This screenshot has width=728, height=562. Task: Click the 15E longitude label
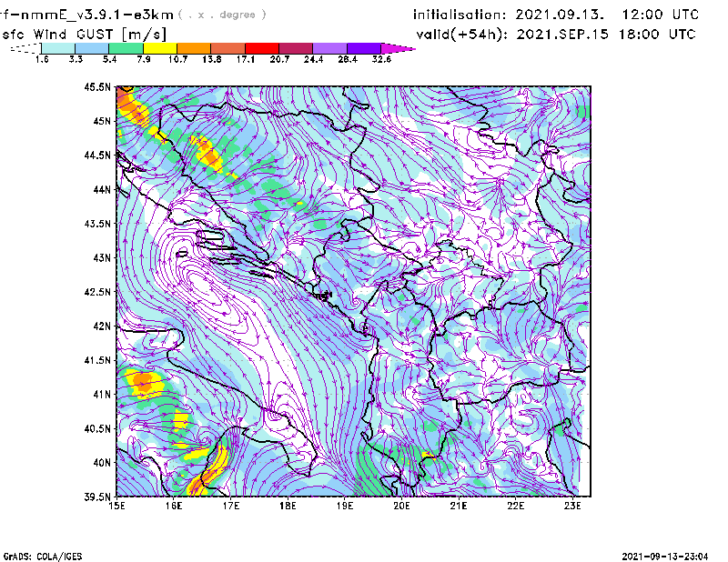click(x=116, y=506)
